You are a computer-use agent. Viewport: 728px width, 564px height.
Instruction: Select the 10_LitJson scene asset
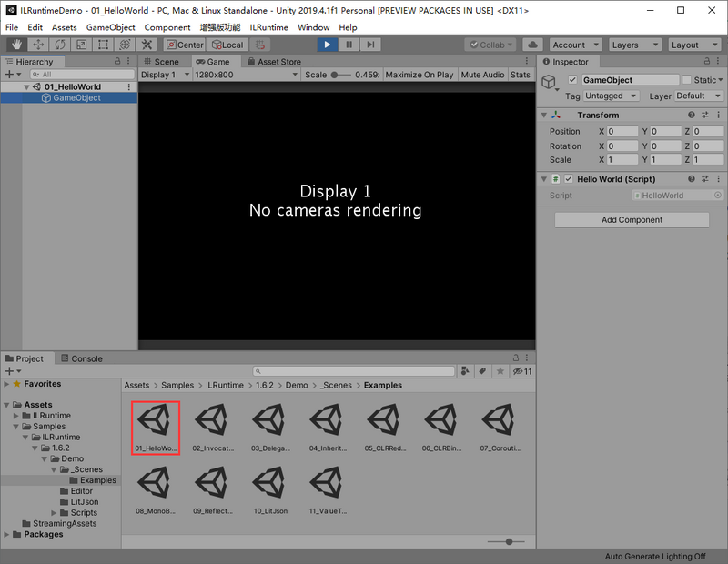point(270,490)
